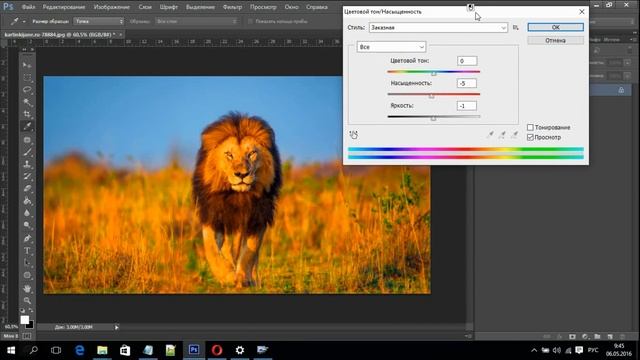Select the Eraser tool
The height and width of the screenshot is (360, 640).
coord(27,189)
